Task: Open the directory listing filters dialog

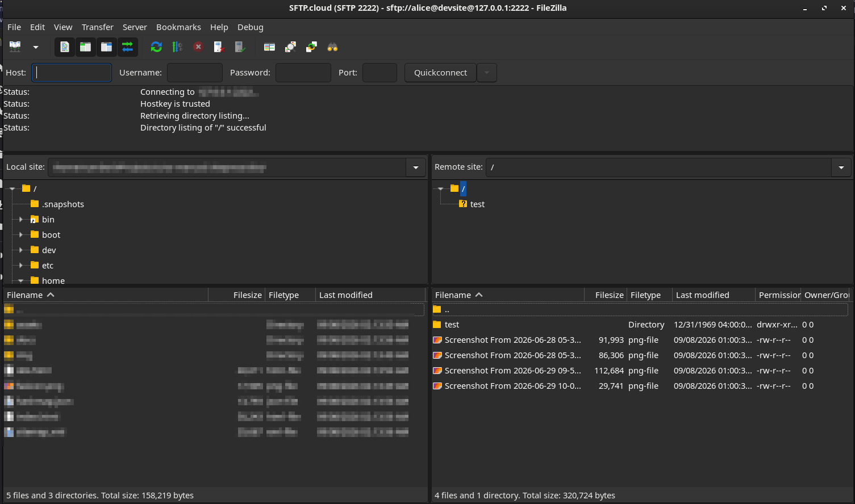Action: click(270, 47)
